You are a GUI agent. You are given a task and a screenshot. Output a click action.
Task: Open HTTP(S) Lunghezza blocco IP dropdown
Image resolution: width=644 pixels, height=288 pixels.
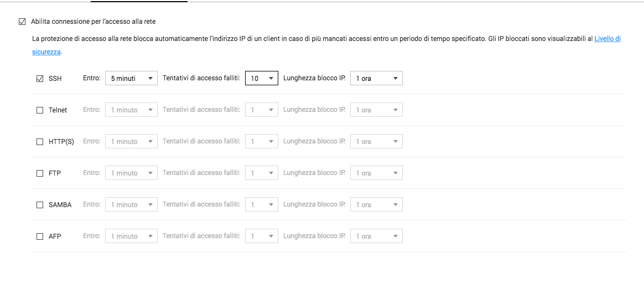(x=376, y=142)
